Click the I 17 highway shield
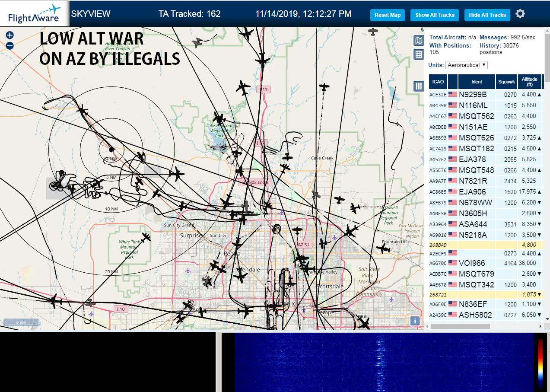The width and height of the screenshot is (550, 392). 263,89
